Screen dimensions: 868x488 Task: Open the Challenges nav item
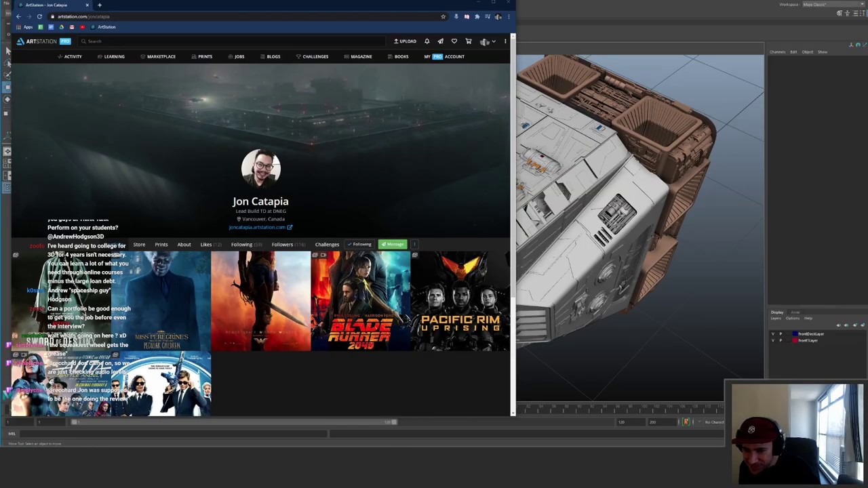(x=313, y=57)
